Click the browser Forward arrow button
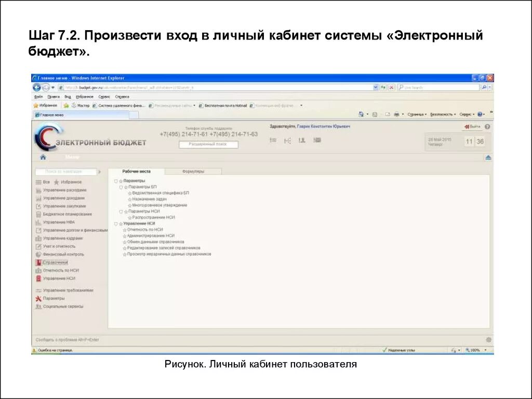 46,87
